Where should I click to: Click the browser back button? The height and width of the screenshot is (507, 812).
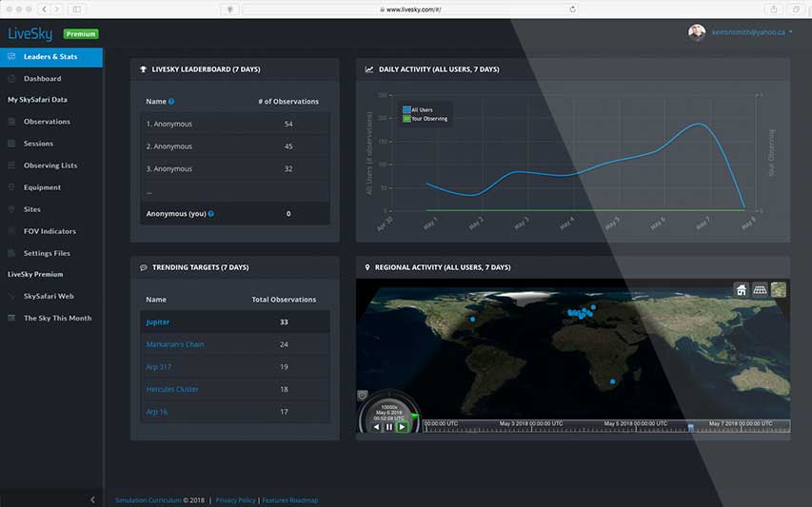(x=45, y=10)
